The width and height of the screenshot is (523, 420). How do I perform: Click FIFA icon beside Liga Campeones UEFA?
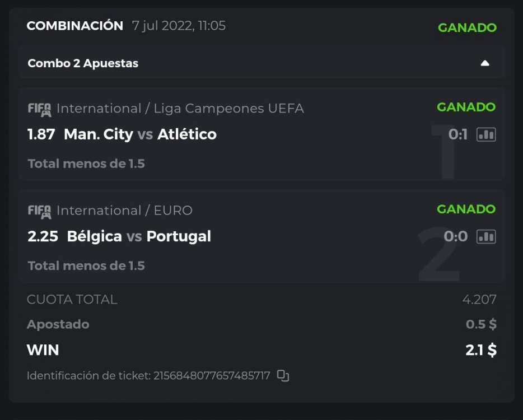39,109
